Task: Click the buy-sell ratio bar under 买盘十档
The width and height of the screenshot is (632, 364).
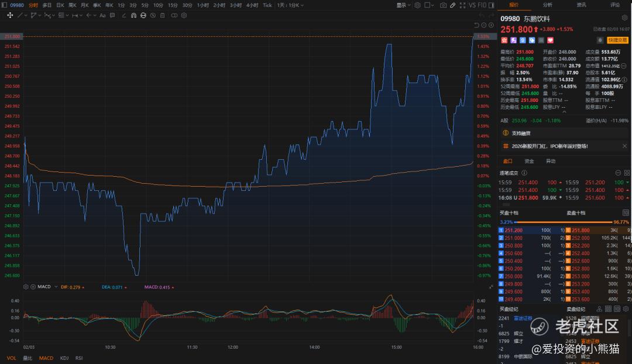Action: [x=564, y=222]
